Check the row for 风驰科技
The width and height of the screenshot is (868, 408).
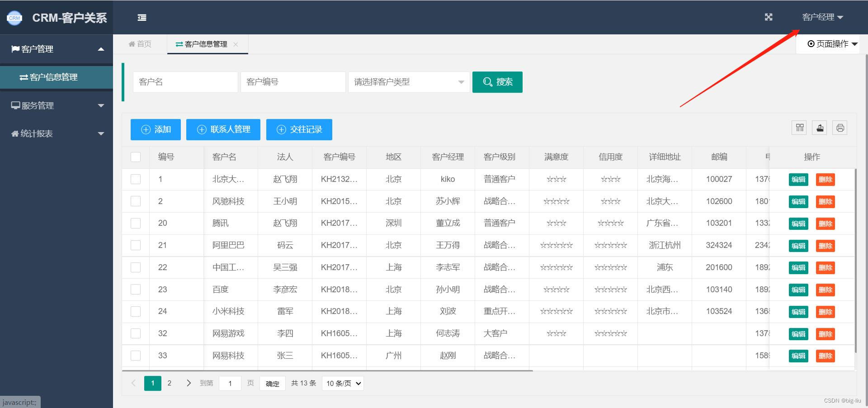coord(136,201)
